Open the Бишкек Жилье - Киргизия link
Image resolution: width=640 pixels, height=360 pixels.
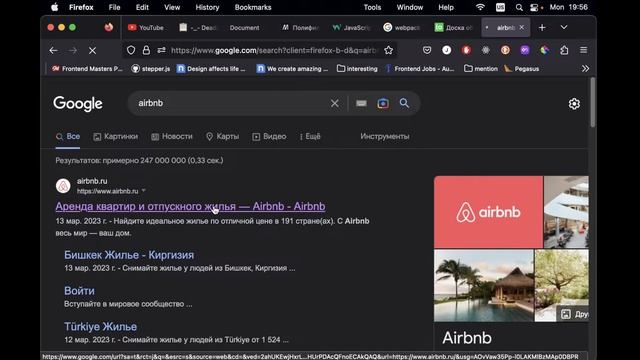129,255
